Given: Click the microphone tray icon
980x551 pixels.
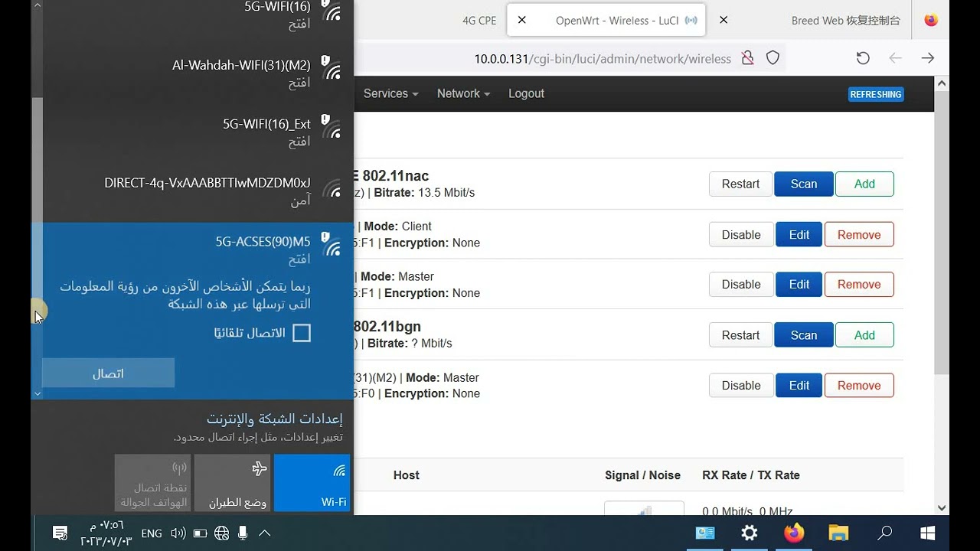Looking at the screenshot, I should tap(243, 533).
